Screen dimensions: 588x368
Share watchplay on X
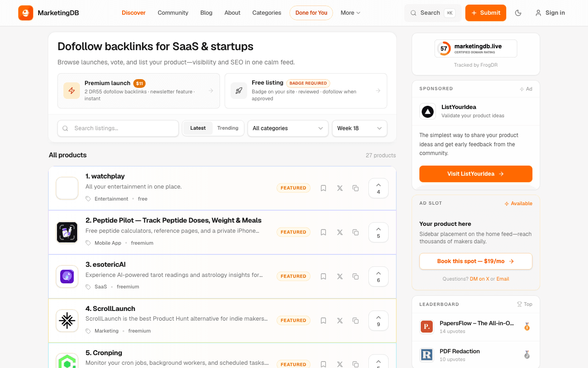click(x=340, y=188)
